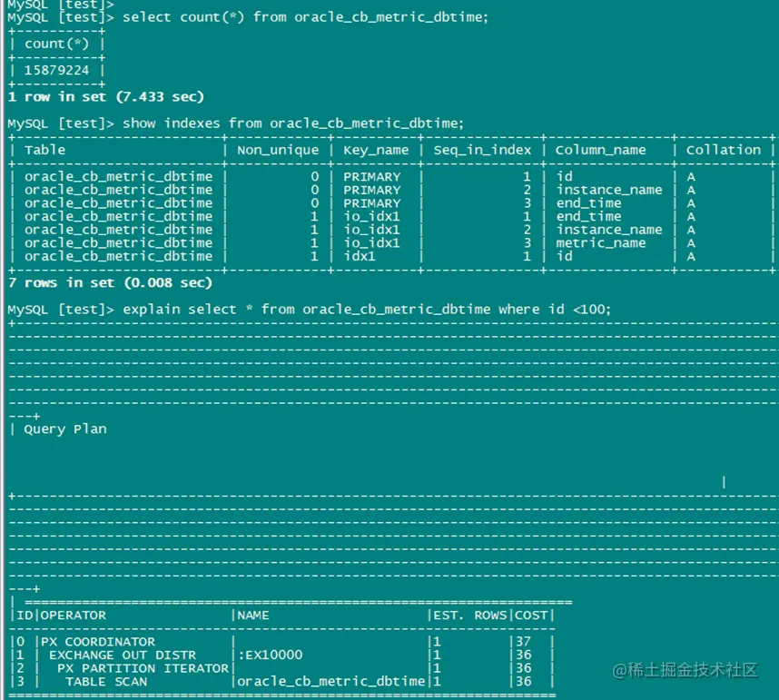Click the Seq_in_index column header
This screenshot has height=700, width=779.
click(x=482, y=150)
